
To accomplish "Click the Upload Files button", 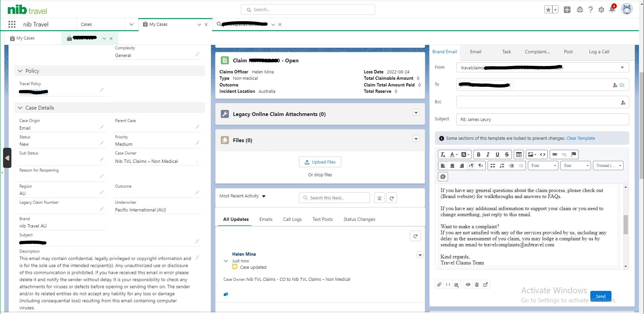I will pos(320,162).
